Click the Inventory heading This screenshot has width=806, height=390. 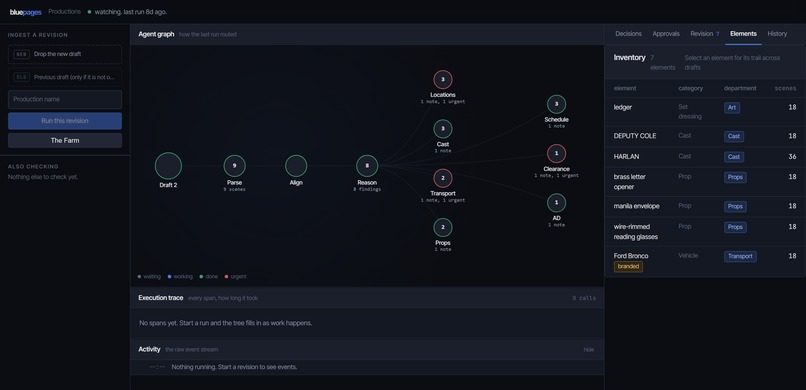629,58
